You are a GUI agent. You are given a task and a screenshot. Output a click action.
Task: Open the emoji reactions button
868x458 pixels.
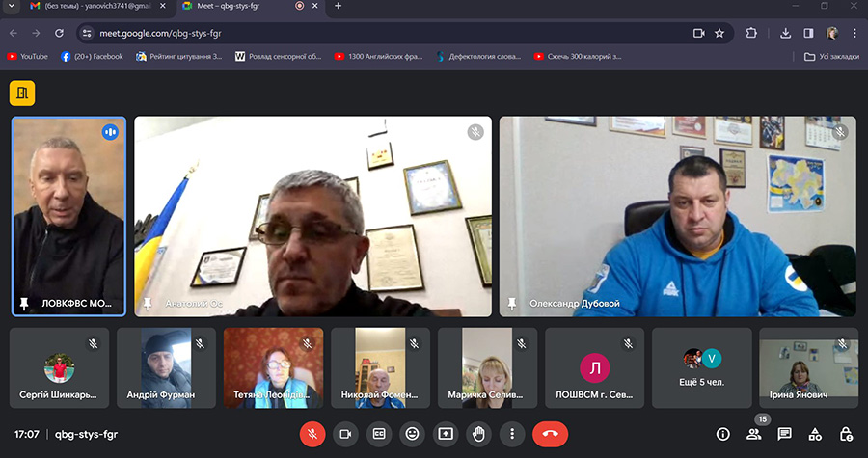pos(412,434)
